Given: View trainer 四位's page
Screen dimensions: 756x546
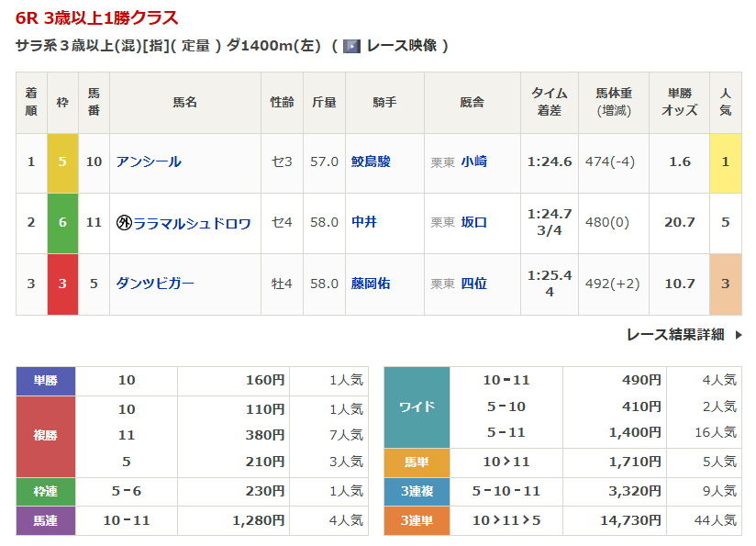Looking at the screenshot, I should [x=473, y=284].
